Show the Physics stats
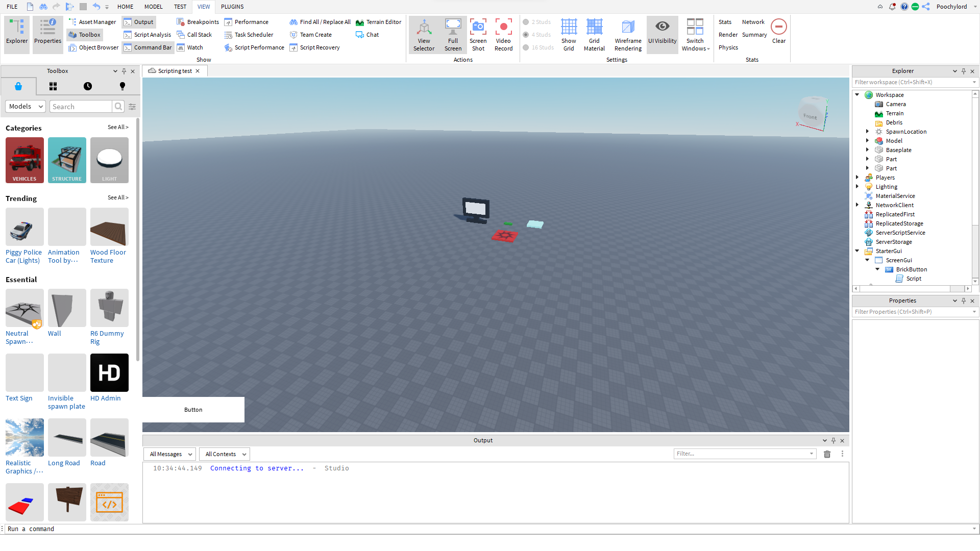This screenshot has width=980, height=551. 728,47
